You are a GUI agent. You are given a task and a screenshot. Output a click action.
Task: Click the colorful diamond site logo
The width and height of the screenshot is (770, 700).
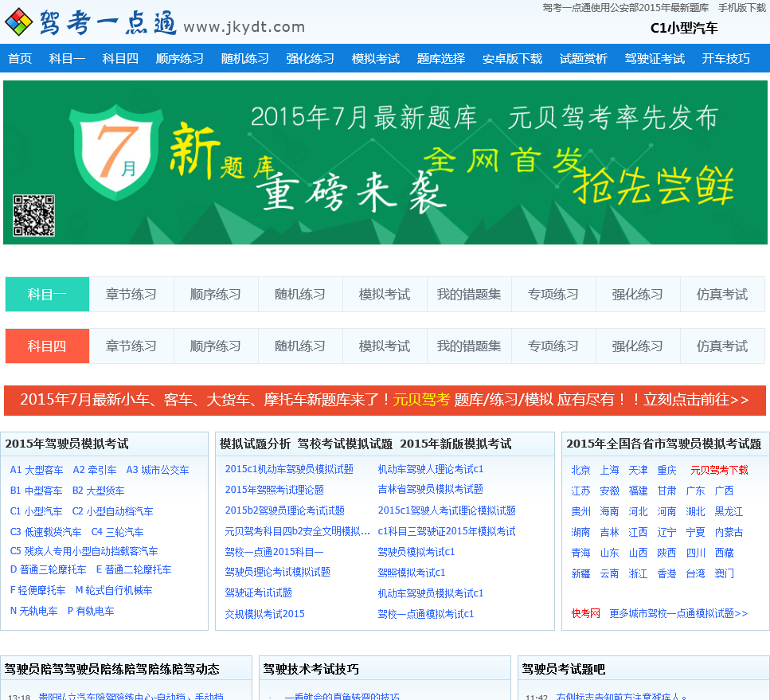pos(18,22)
